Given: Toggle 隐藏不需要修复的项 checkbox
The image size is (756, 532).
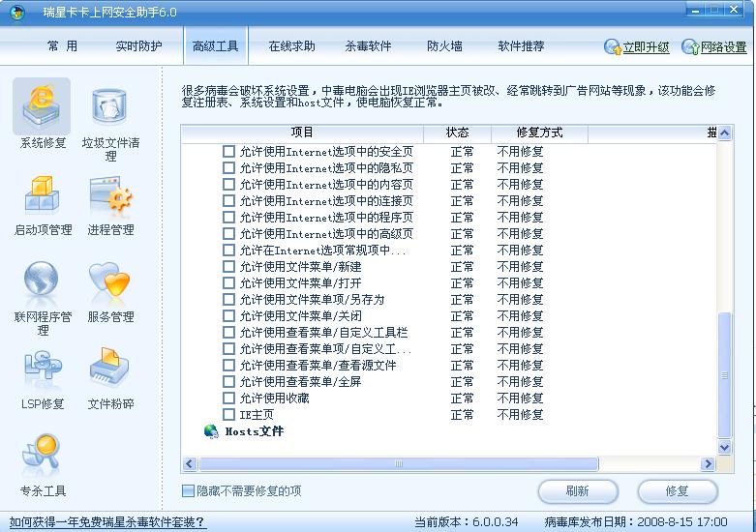Looking at the screenshot, I should tap(188, 491).
